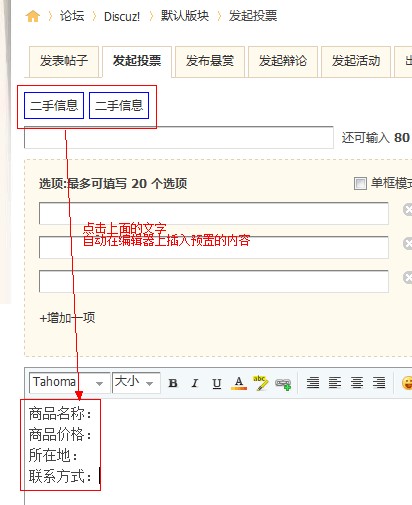Image resolution: width=412 pixels, height=505 pixels.
Task: Focus the third poll option input
Action: pyautogui.click(x=214, y=281)
